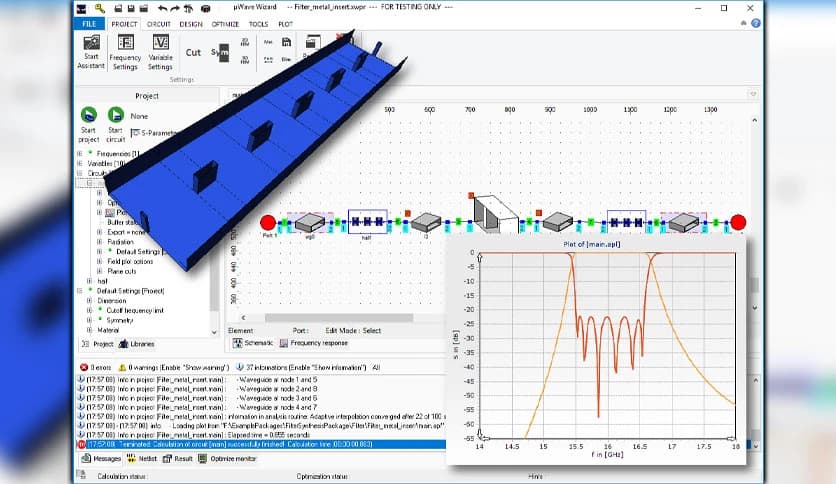This screenshot has width=836, height=484.
Task: Expand the half circuit tree node
Action: tap(89, 281)
